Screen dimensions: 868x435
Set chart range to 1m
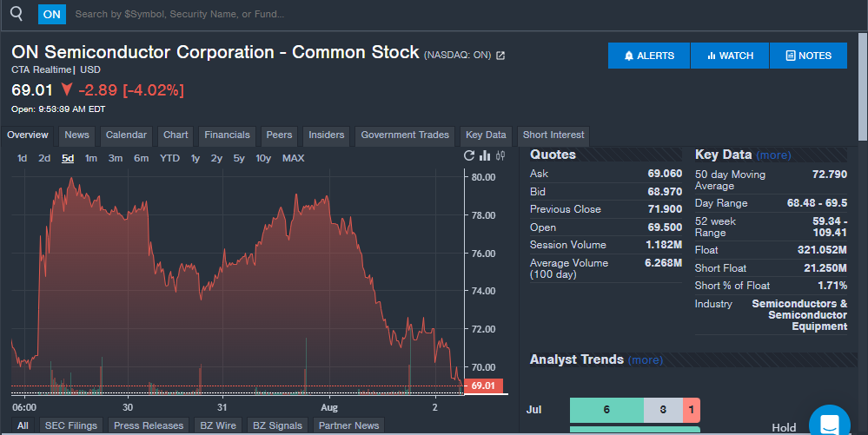pyautogui.click(x=90, y=158)
